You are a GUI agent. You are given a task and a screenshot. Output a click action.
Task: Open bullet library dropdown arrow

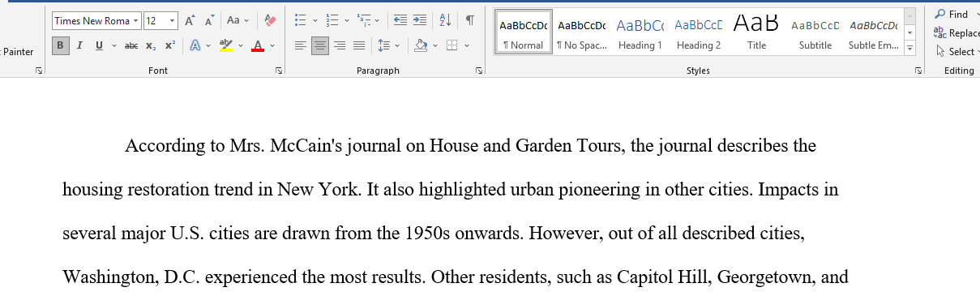[x=315, y=20]
